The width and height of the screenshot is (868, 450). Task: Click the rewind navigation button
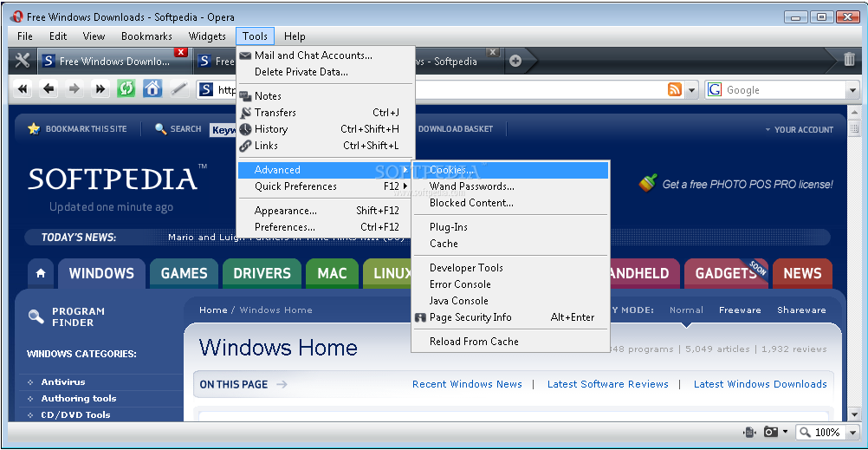[x=23, y=88]
